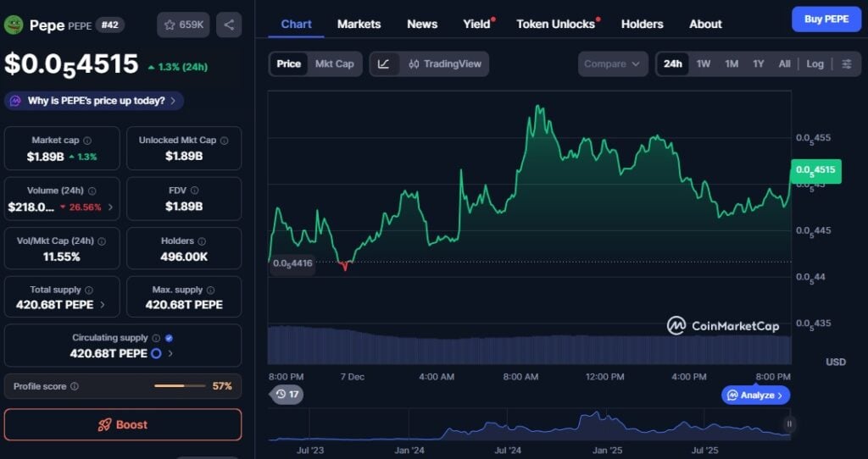Open 'Why is PEPE's price up today?'

pos(94,101)
